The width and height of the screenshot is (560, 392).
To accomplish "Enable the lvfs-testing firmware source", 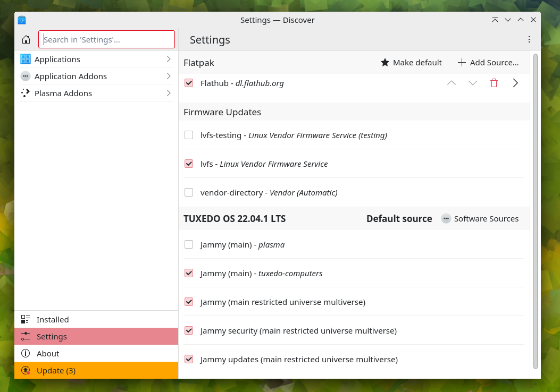I will 189,135.
